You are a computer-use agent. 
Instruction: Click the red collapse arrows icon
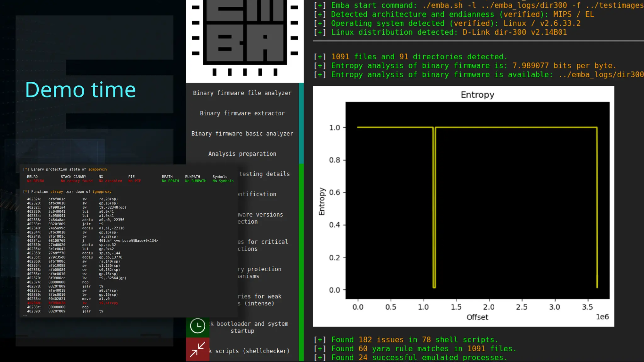197,349
